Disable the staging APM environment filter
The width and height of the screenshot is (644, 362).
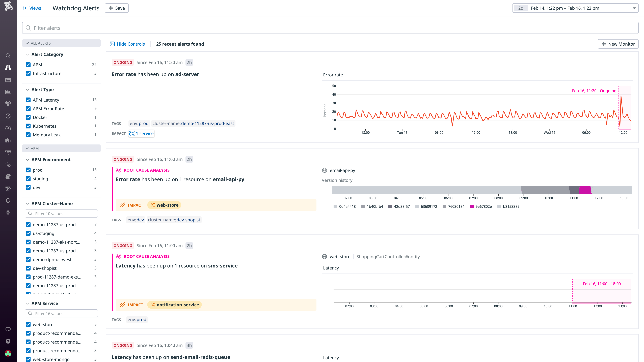pyautogui.click(x=28, y=179)
